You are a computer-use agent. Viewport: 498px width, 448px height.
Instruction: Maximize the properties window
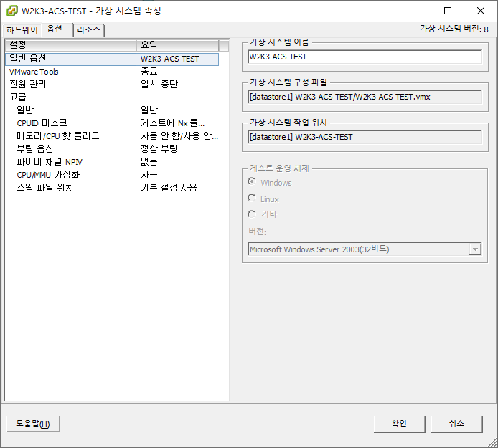pos(448,11)
